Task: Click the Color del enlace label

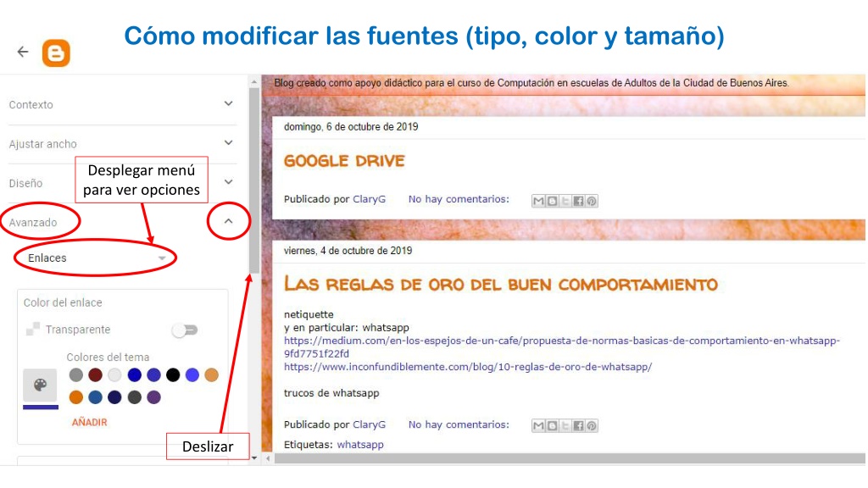Action: tap(63, 302)
